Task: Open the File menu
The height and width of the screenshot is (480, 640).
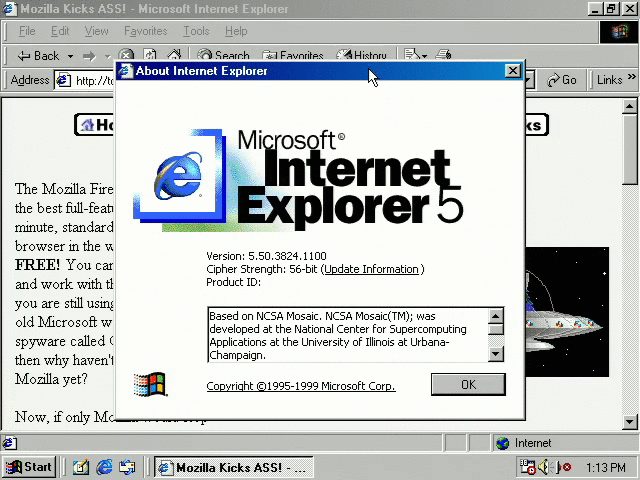Action: (27, 31)
